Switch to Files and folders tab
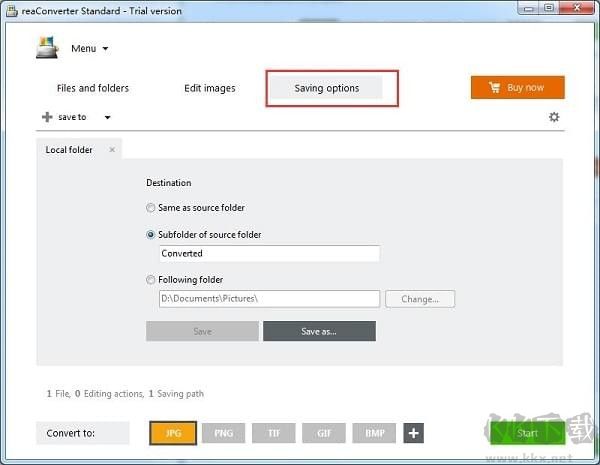Viewport: 600px width, 465px height. 93,88
